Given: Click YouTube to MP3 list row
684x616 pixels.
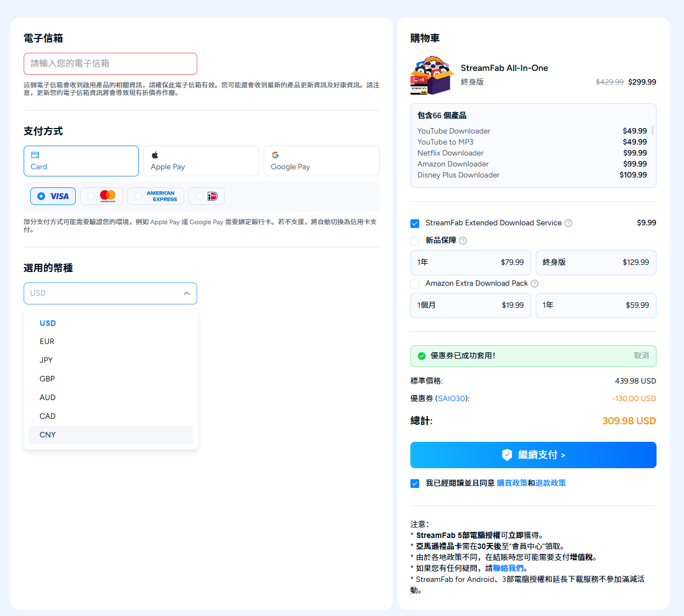Looking at the screenshot, I should pos(532,142).
